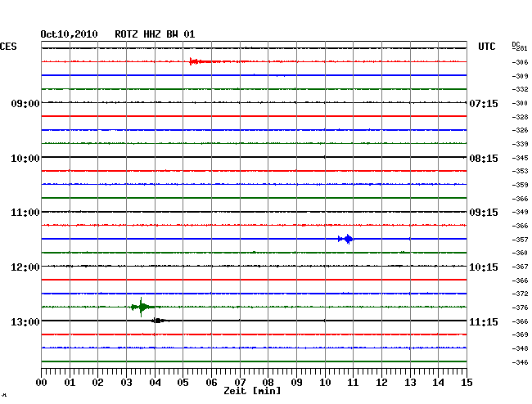Screen dimensions: 532x404
Task: Click the Zeit [min] axis title
Action: [252, 391]
